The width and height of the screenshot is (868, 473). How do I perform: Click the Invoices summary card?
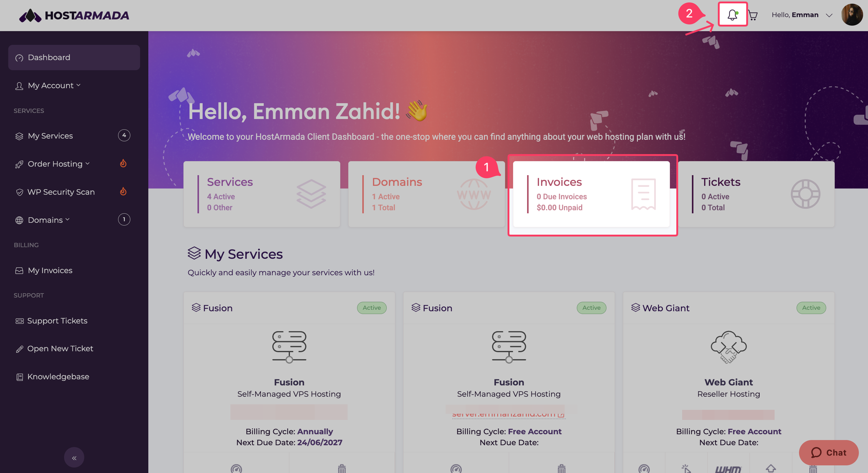coord(591,194)
